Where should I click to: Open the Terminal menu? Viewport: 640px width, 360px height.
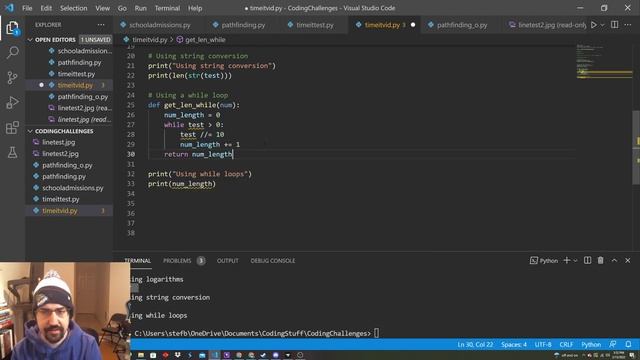click(x=167, y=8)
